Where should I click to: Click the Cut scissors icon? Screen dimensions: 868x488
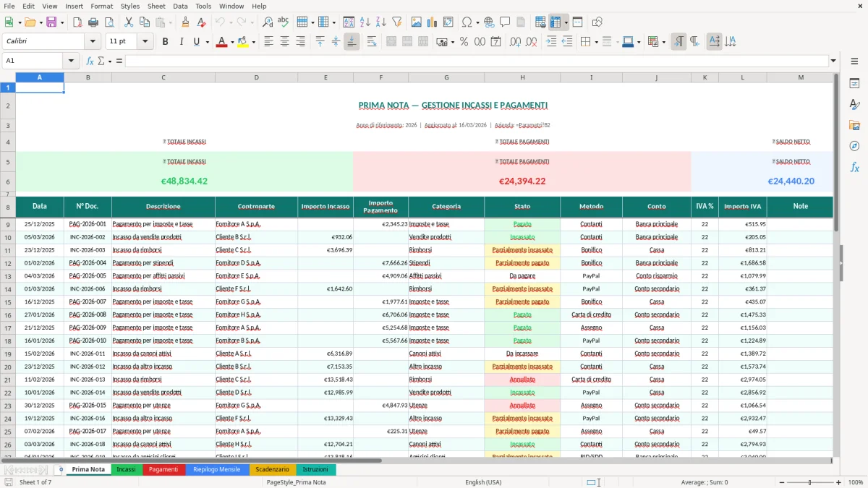pos(128,22)
